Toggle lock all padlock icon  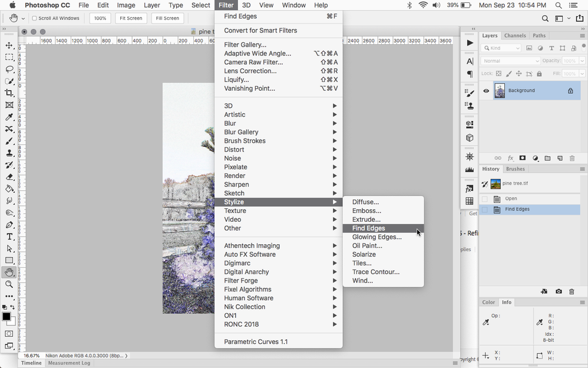(539, 74)
